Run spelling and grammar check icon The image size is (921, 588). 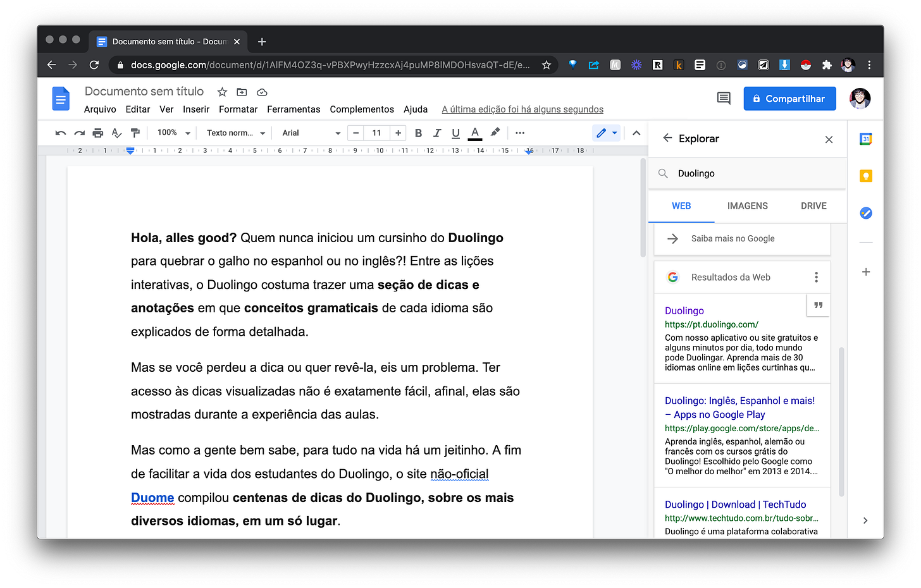116,133
